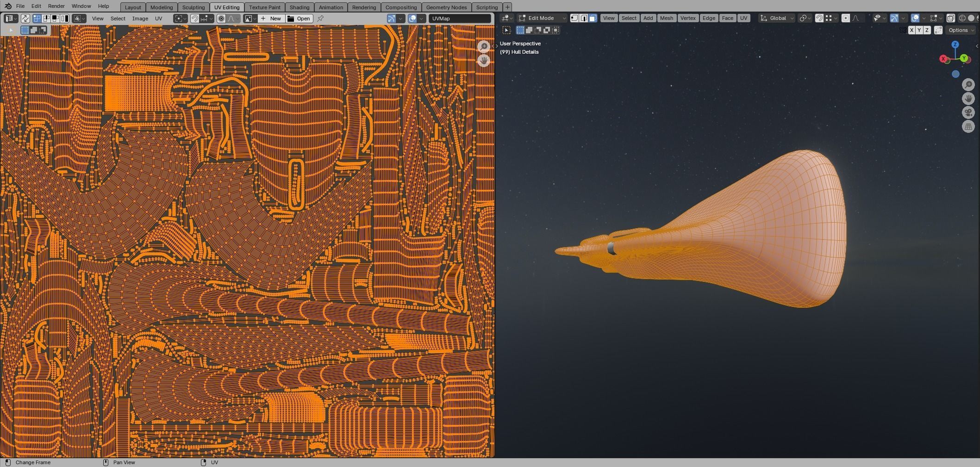The height and width of the screenshot is (467, 980).
Task: Switch to the Texture Paint workspace tab
Action: pyautogui.click(x=265, y=7)
